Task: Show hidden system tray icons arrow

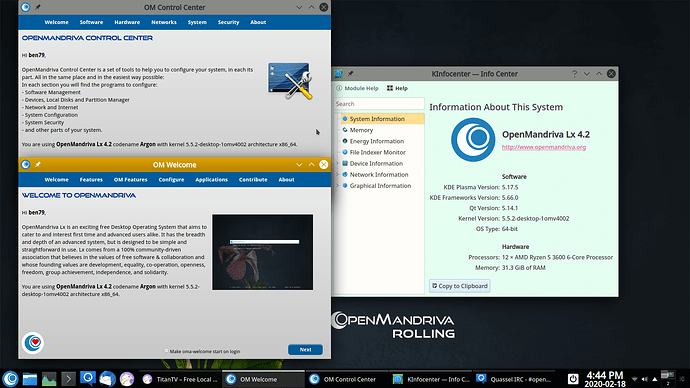Action: [x=655, y=379]
